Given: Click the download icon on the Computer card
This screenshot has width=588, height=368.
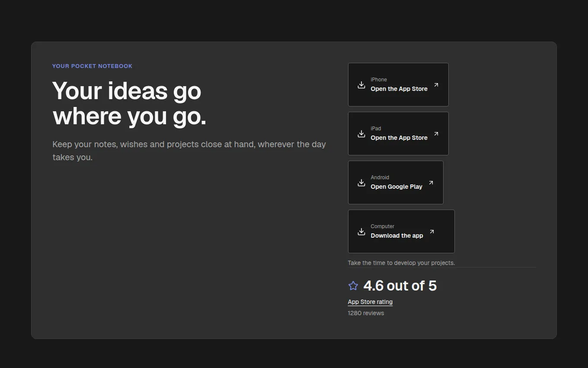Looking at the screenshot, I should (361, 232).
